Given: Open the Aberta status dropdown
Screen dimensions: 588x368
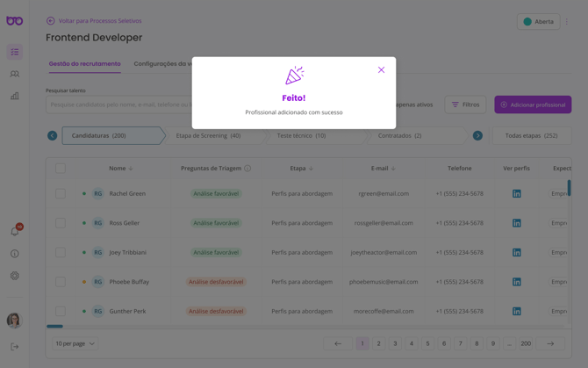Looking at the screenshot, I should (x=538, y=22).
